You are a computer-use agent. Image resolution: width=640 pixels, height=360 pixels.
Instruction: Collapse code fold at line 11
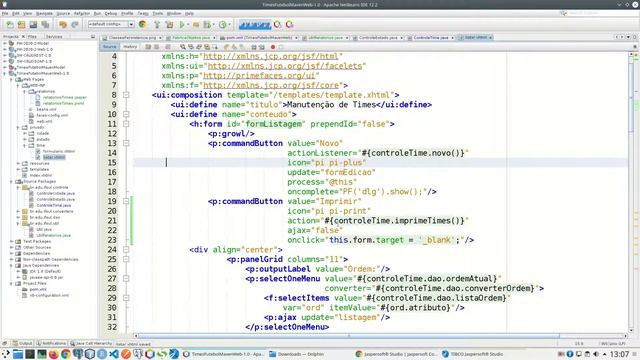click(x=126, y=124)
